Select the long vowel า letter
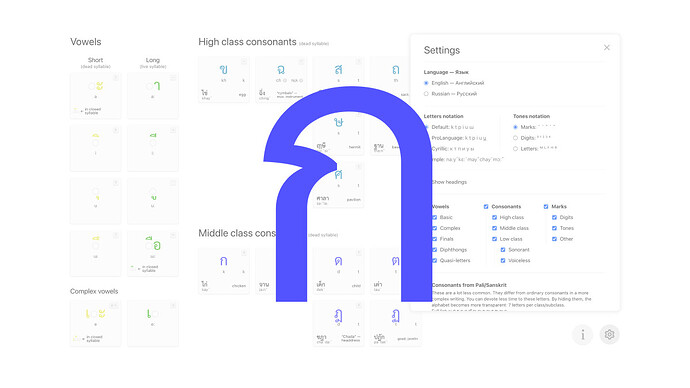690x388 pixels. click(x=157, y=86)
